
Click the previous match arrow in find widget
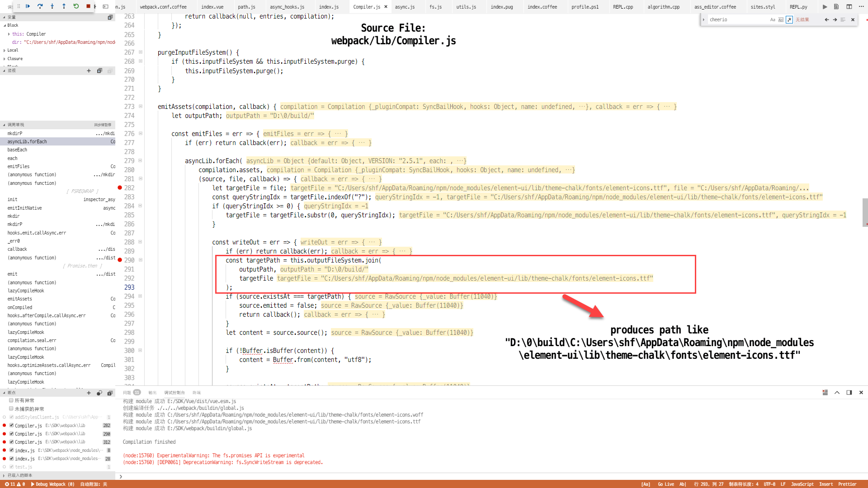pos(826,19)
